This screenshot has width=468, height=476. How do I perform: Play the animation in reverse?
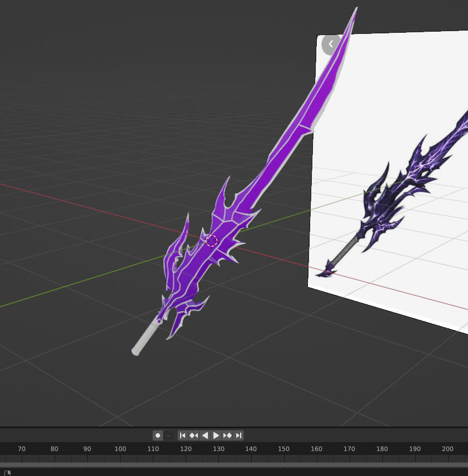tap(205, 435)
